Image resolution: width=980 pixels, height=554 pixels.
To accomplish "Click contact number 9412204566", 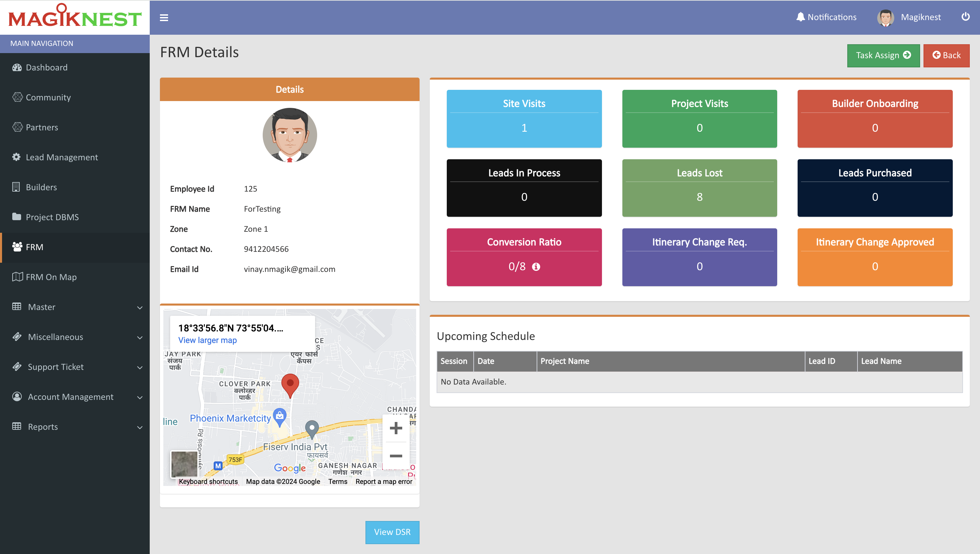I will pyautogui.click(x=266, y=249).
